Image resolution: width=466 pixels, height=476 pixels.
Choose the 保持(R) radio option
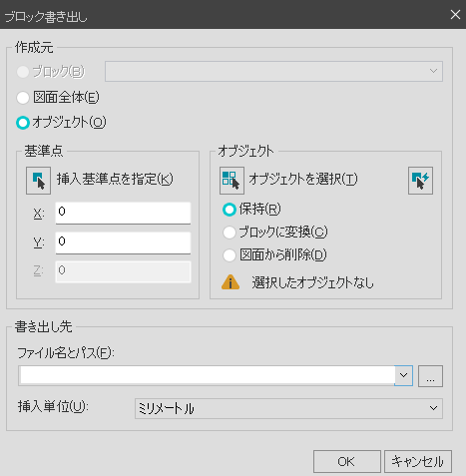pyautogui.click(x=230, y=210)
